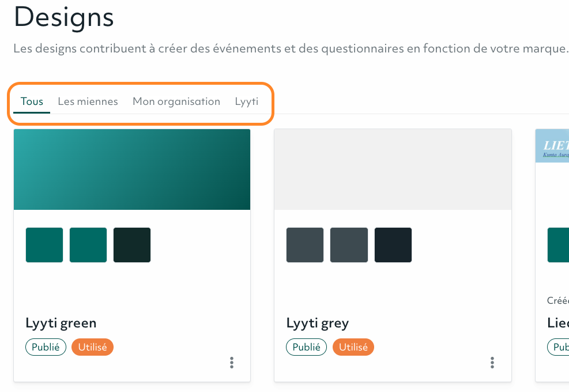569x392 pixels.
Task: Open the partially visible third design banner
Action: point(552,146)
